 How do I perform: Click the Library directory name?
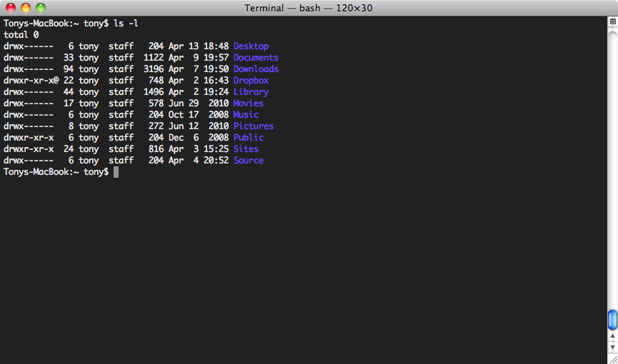point(251,92)
